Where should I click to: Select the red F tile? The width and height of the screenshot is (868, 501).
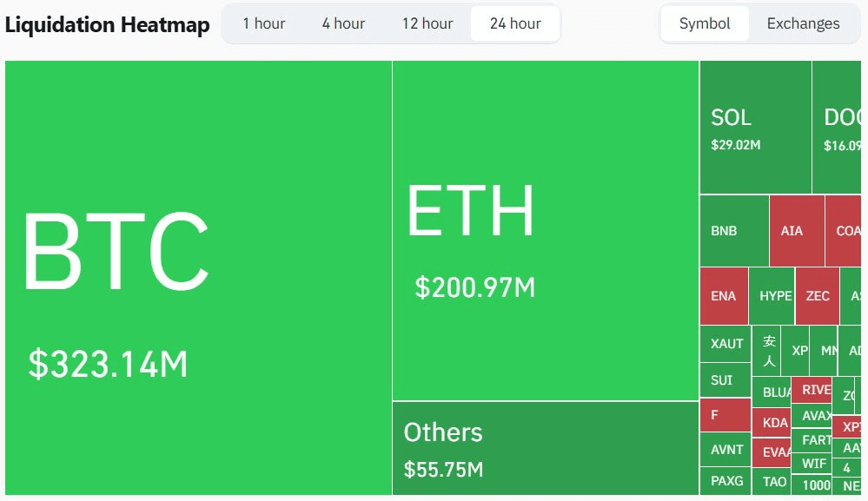tap(725, 415)
